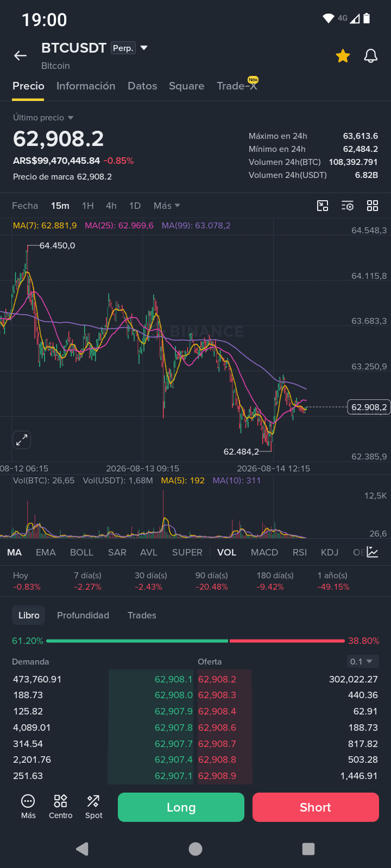Tap the Precio de marca value
This screenshot has width=391, height=868.
click(x=62, y=177)
